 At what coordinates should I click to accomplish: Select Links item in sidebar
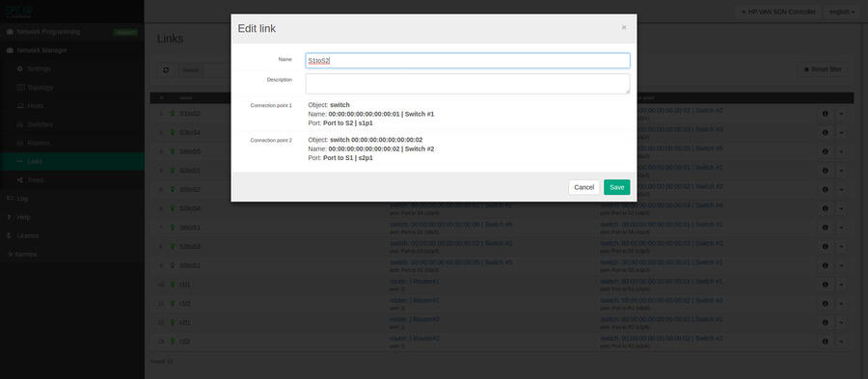tap(72, 162)
